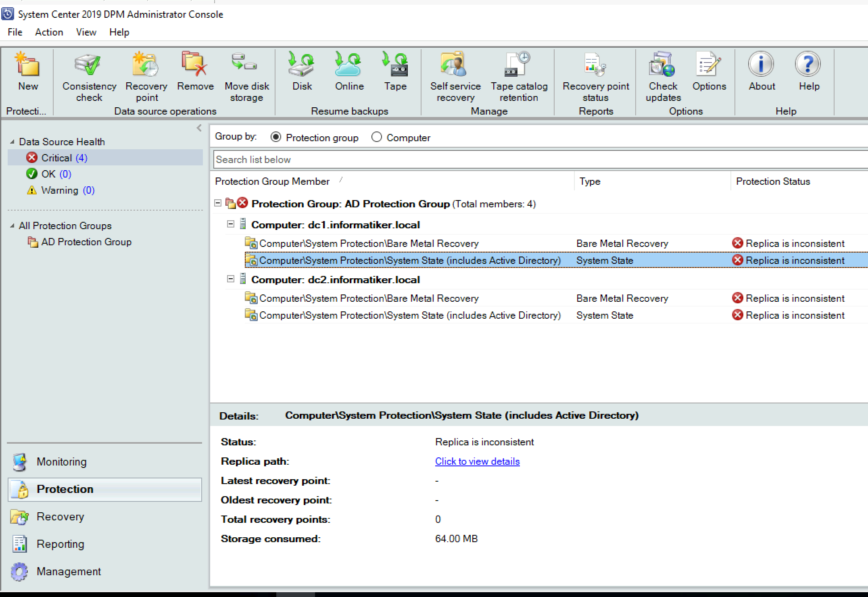Image resolution: width=868 pixels, height=597 pixels.
Task: Open the Action menu
Action: (49, 32)
